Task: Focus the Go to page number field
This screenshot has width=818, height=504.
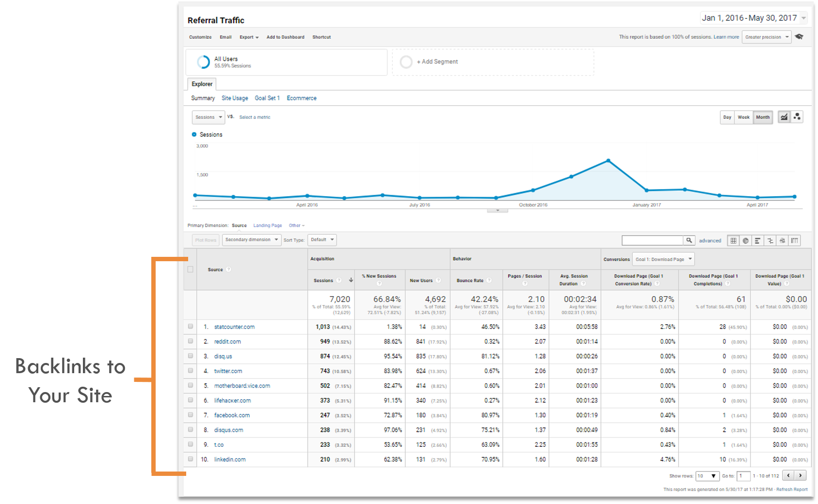Action: tap(743, 476)
